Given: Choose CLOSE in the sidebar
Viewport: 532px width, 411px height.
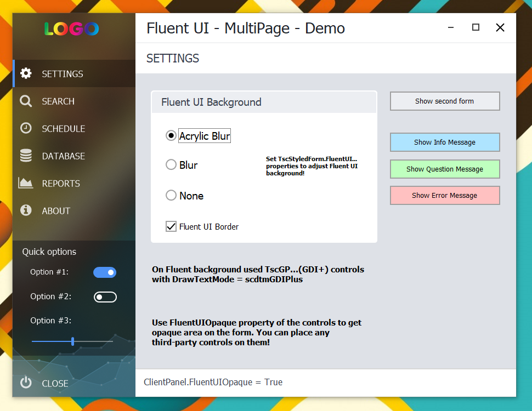Looking at the screenshot, I should [x=74, y=383].
